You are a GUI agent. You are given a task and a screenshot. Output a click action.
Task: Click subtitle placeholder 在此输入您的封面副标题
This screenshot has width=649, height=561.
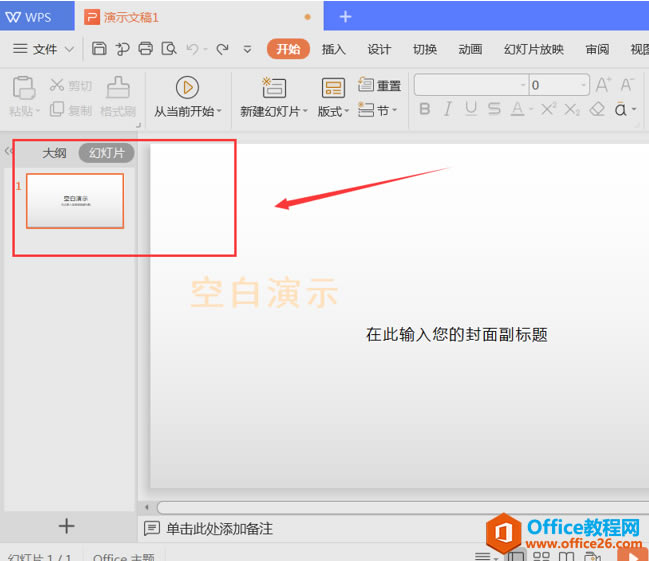[457, 335]
